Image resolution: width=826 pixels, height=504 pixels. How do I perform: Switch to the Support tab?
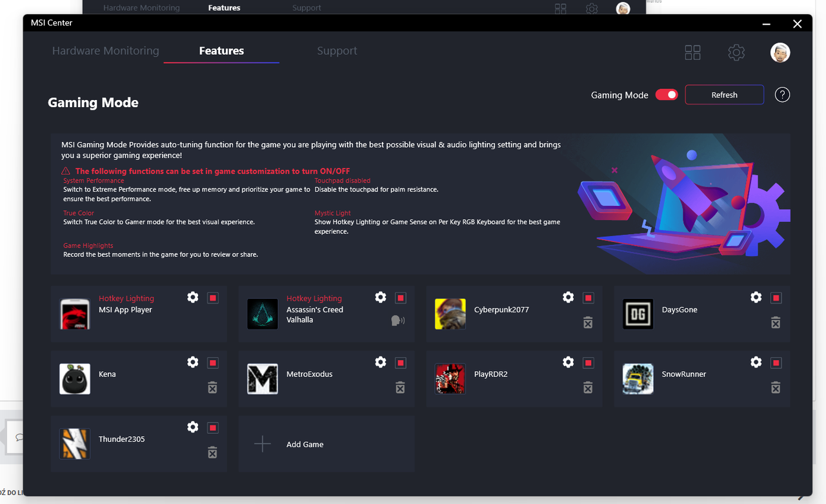tap(337, 50)
